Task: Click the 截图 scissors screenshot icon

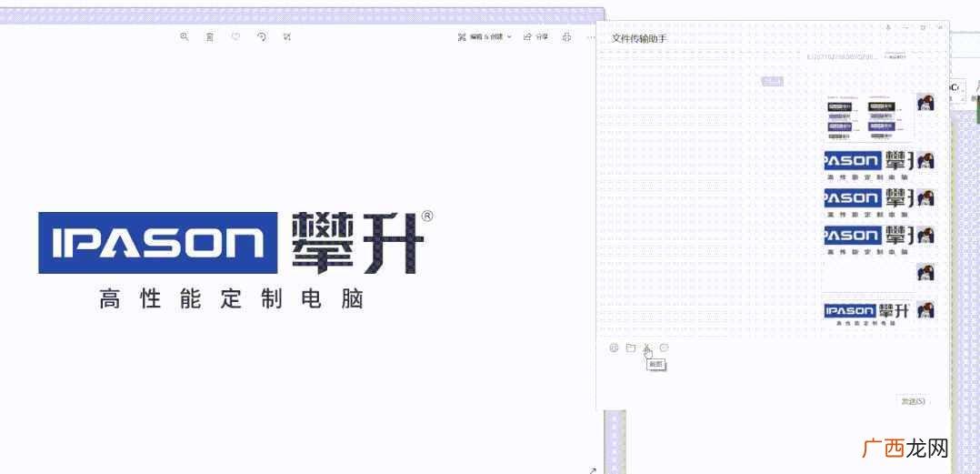Action: point(647,348)
